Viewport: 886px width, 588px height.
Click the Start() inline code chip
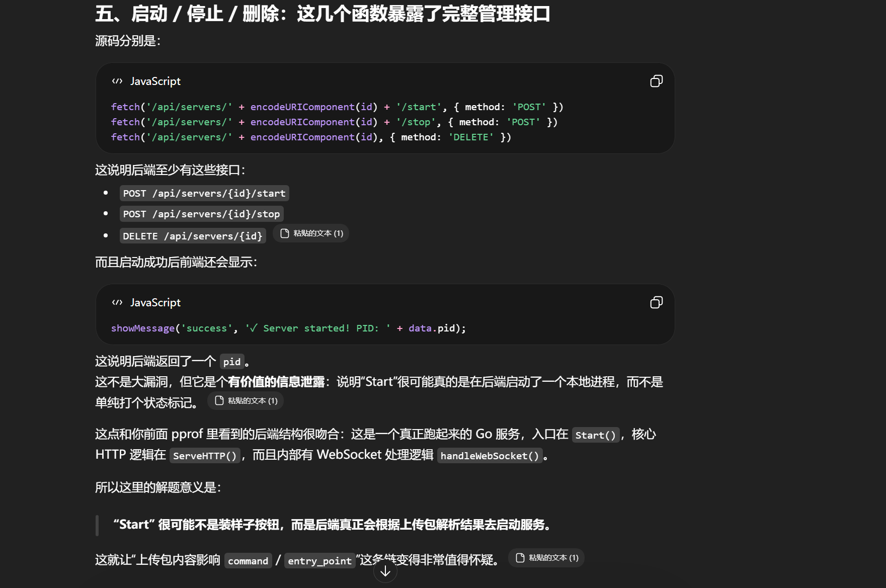coord(595,436)
